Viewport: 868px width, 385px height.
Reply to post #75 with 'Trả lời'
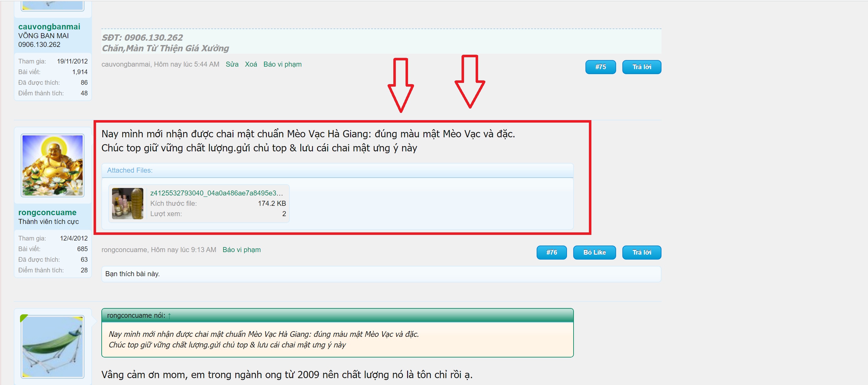(641, 67)
